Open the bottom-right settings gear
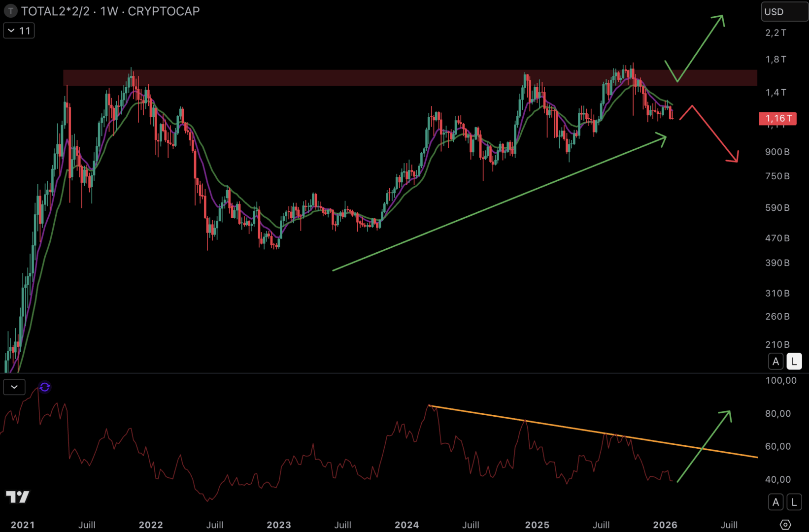The height and width of the screenshot is (532, 809). click(x=786, y=525)
